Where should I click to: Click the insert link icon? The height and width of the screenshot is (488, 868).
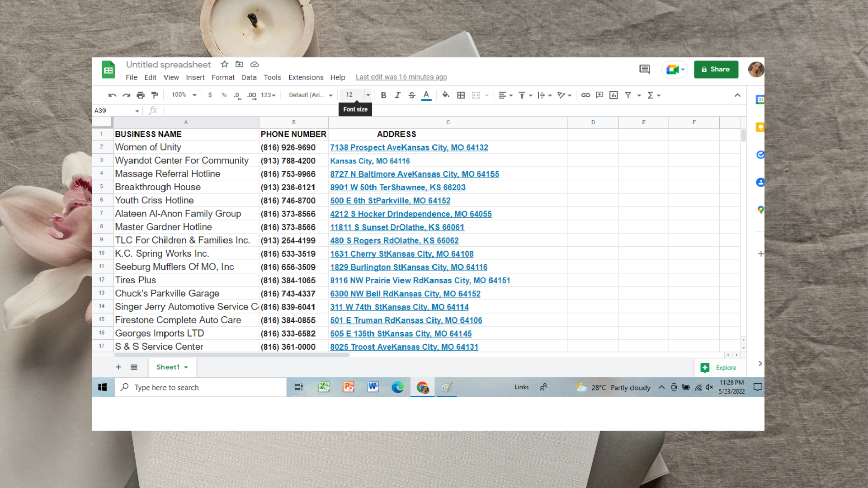(585, 95)
